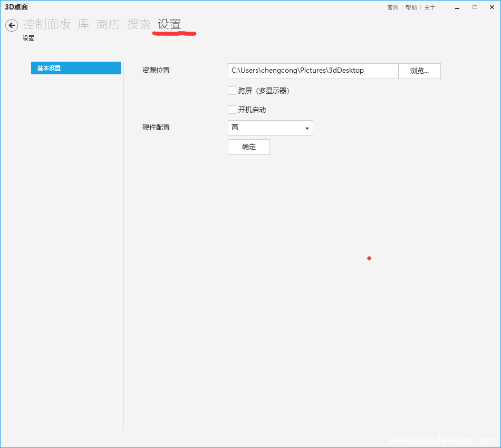Screen dimensions: 501x448
Task: Open the 搜索 tab
Action: click(x=139, y=24)
